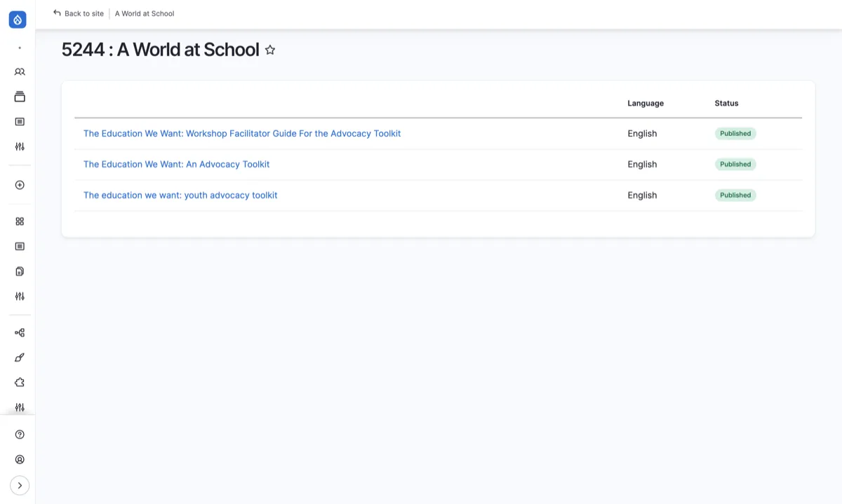Screen dimensions: 842x504
Task: Open the user account profile icon
Action: [20, 460]
